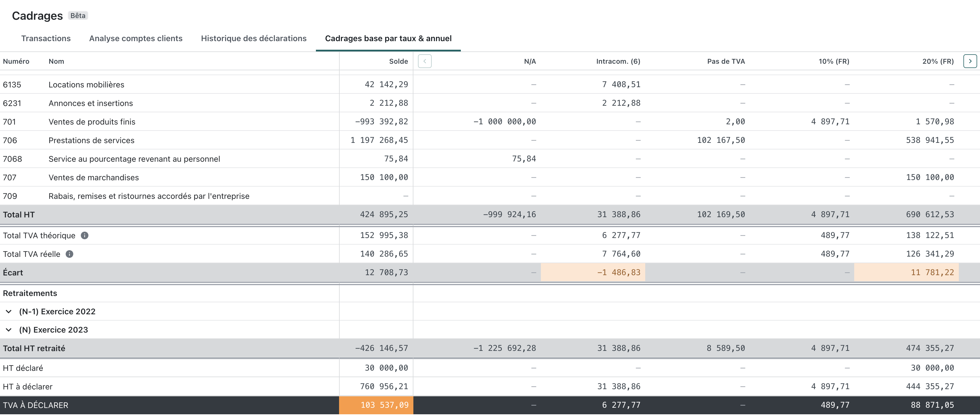This screenshot has width=980, height=420.
Task: Select account number 6231
Action: pyautogui.click(x=12, y=103)
